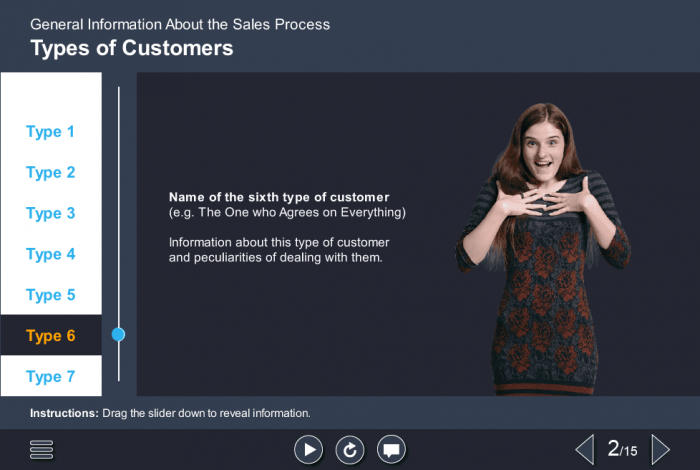700x470 pixels.
Task: Click the slider track beside Type 1
Action: point(118,132)
